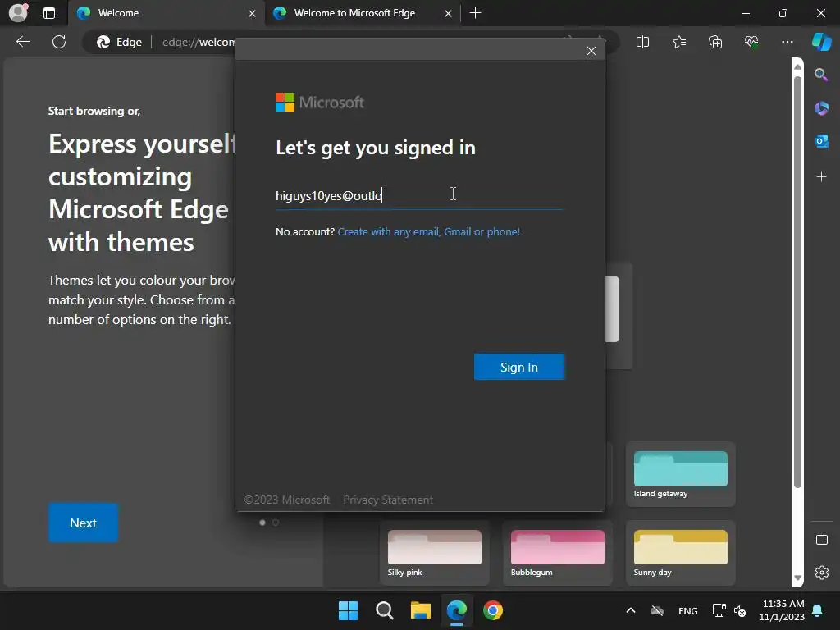Viewport: 840px width, 630px height.
Task: Open Microsoft 365 sidebar icon
Action: tap(821, 108)
